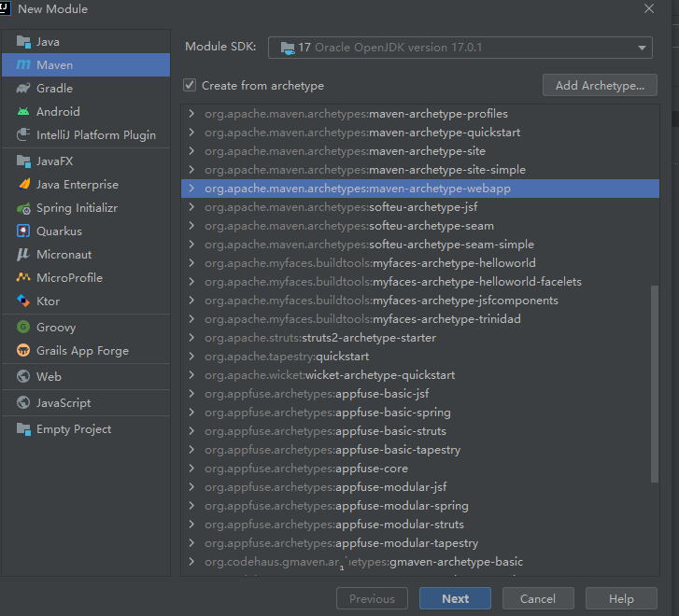Click the Micronaut mu icon
Image resolution: width=679 pixels, height=616 pixels.
pyautogui.click(x=23, y=255)
